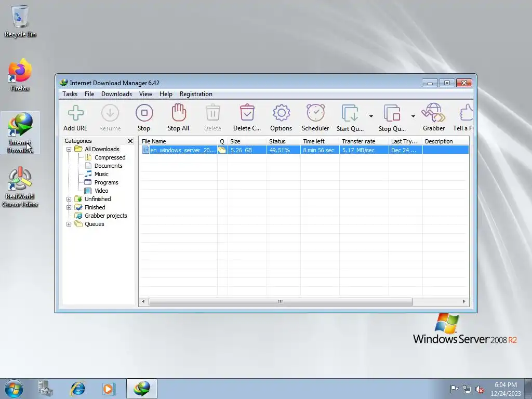Viewport: 532px width, 399px height.
Task: Expand the Queues category node
Action: (x=69, y=224)
